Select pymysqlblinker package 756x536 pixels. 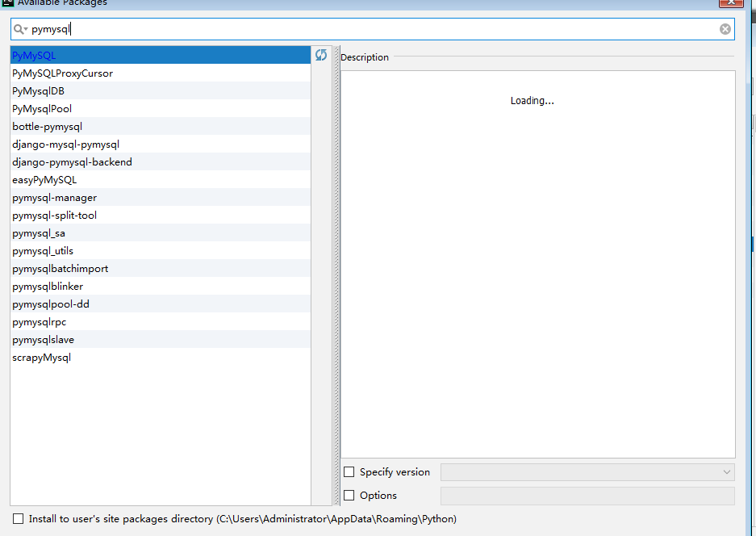(161, 286)
